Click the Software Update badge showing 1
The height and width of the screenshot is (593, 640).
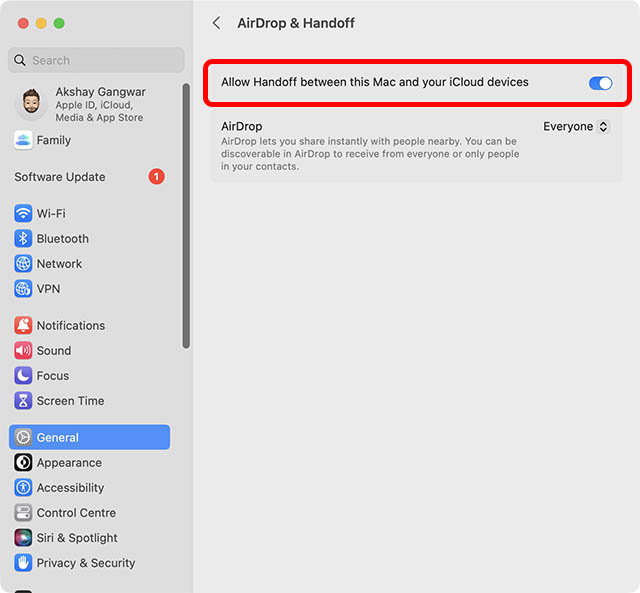(x=156, y=177)
